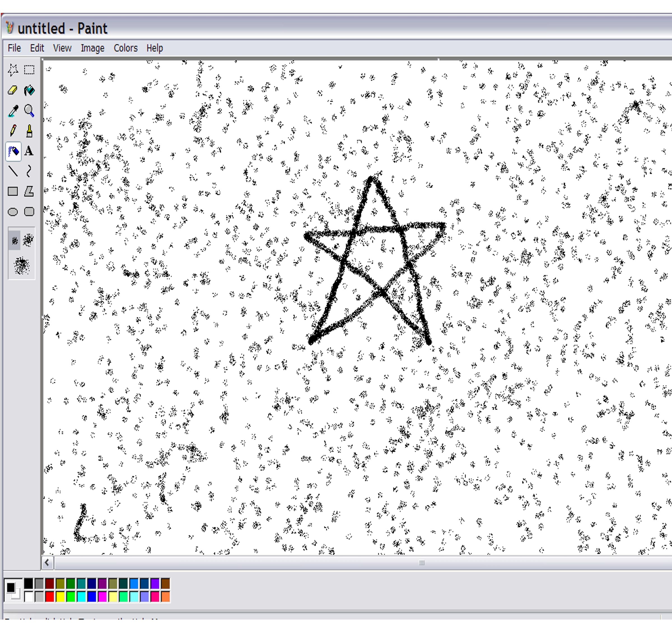
Task: Choose the Text tool
Action: click(29, 152)
